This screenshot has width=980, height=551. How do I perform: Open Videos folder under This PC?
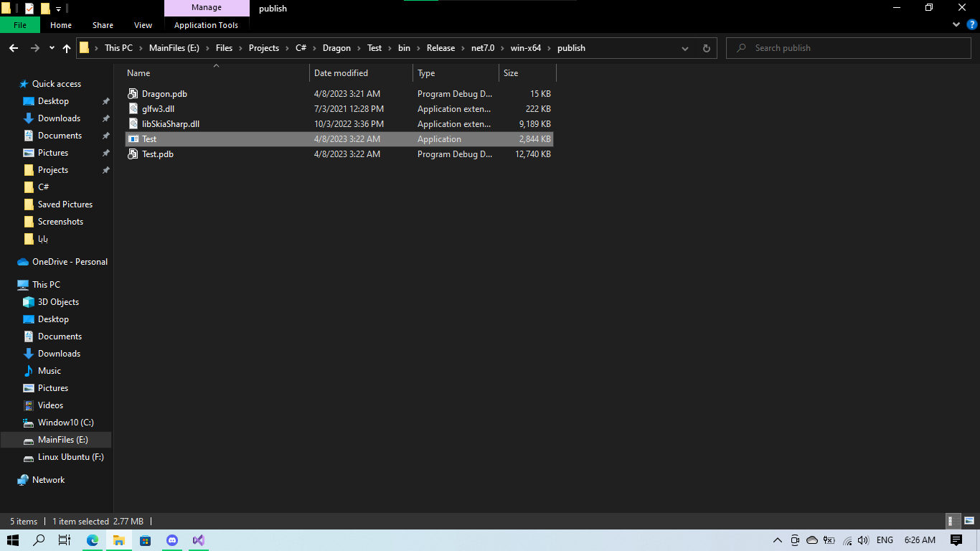[50, 405]
